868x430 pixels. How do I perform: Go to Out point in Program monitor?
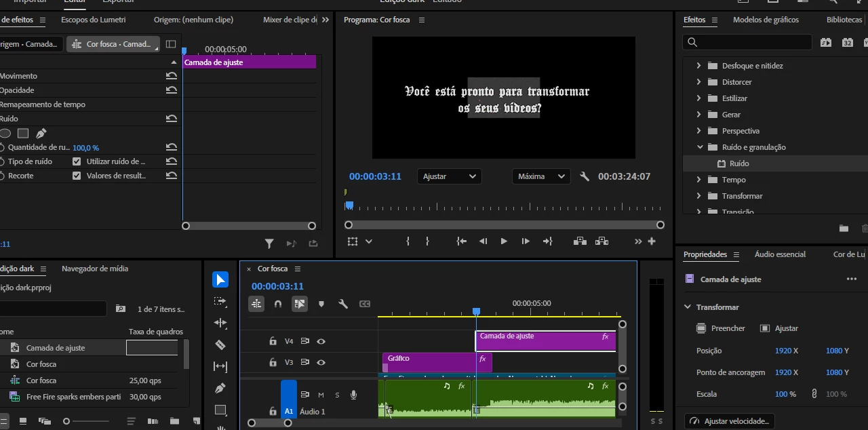pyautogui.click(x=548, y=241)
